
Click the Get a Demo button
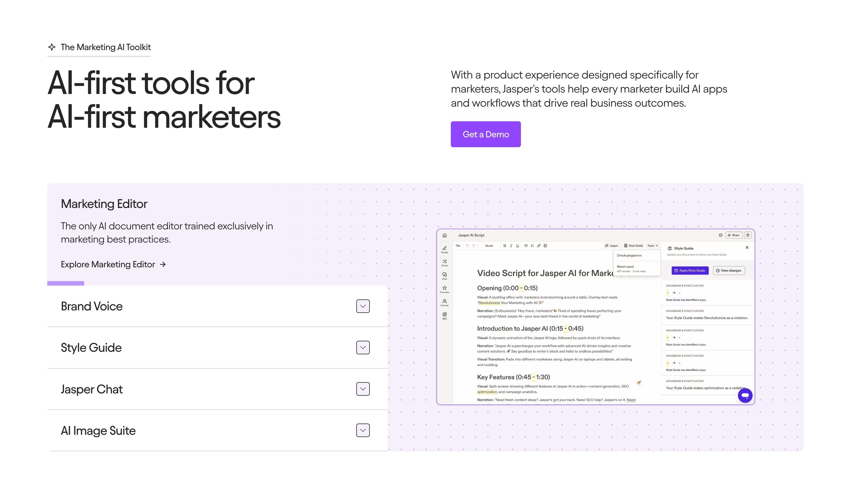[x=486, y=134]
